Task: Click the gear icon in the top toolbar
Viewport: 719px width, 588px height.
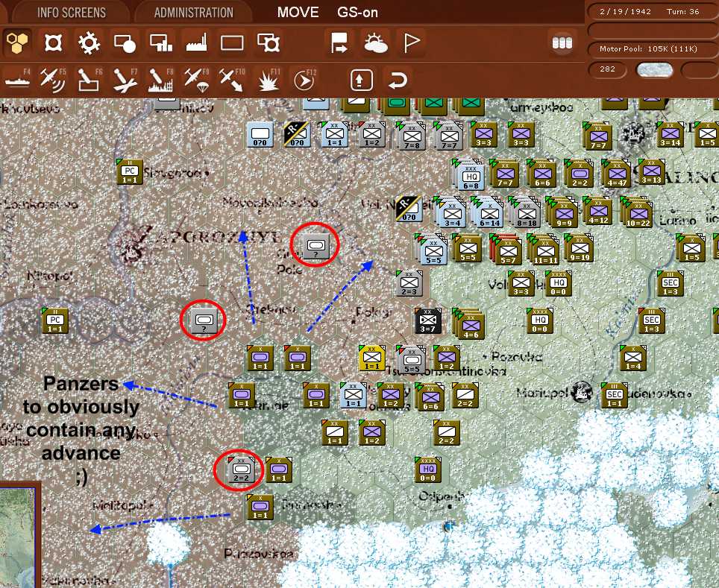Action: click(89, 43)
